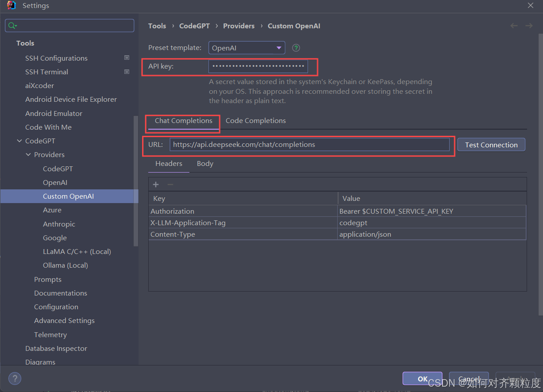This screenshot has width=543, height=392.
Task: Switch to the Code Completions tab
Action: (x=256, y=121)
